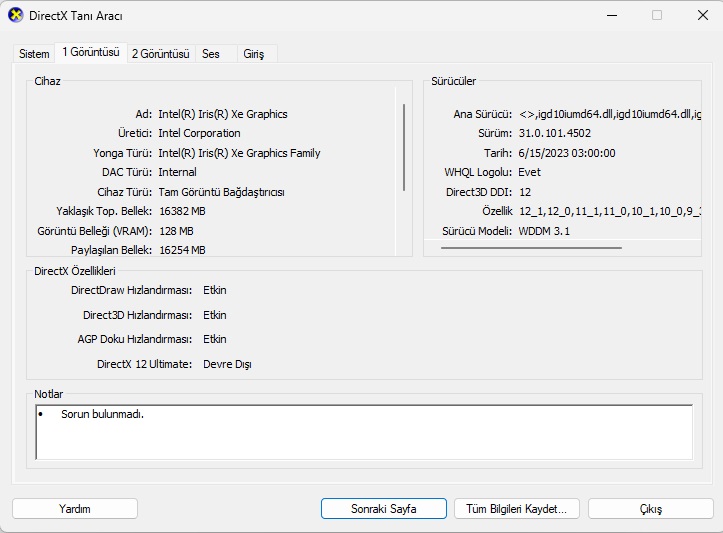
Task: Click the Yardım button
Action: (75, 509)
